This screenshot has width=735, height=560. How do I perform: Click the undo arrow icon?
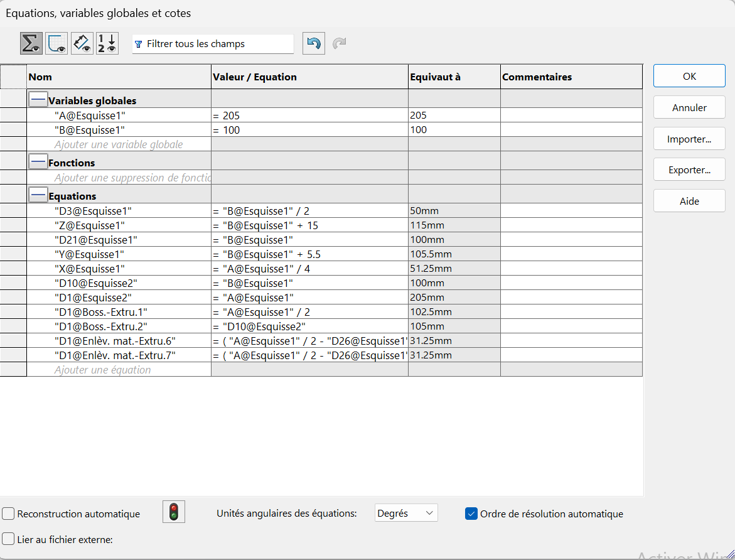pyautogui.click(x=314, y=44)
